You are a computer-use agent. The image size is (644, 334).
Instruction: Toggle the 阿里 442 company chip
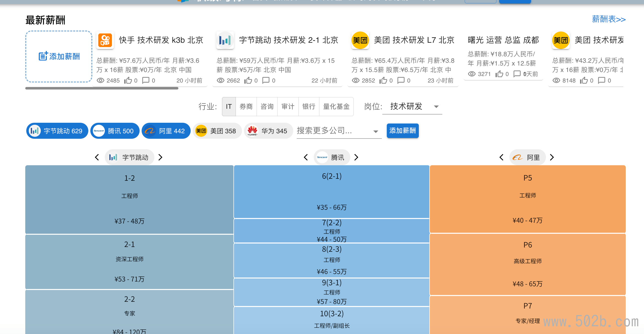[166, 131]
